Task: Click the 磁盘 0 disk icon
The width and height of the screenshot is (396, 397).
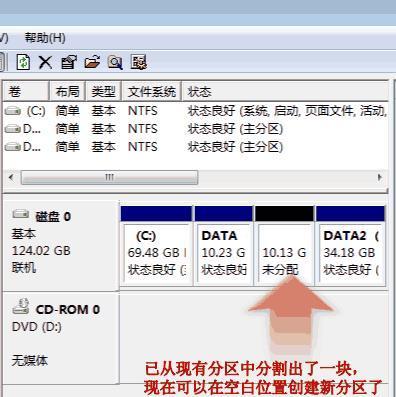Action: (21, 214)
